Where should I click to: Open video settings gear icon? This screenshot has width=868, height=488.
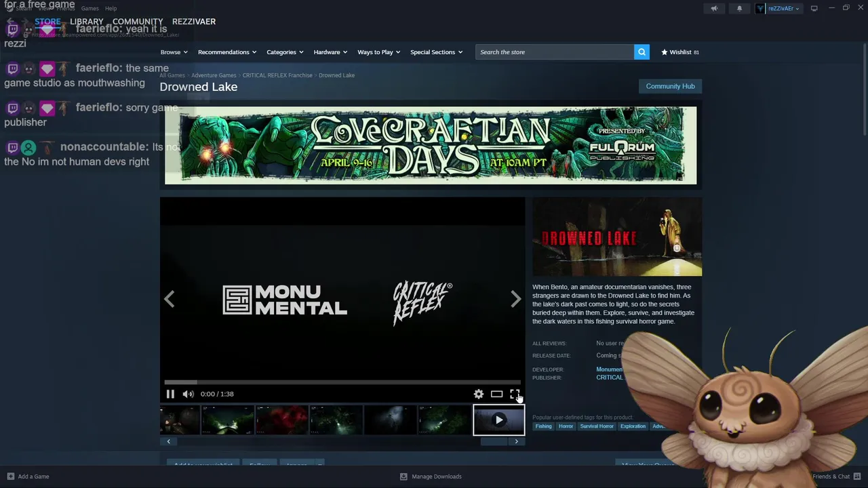pos(479,394)
